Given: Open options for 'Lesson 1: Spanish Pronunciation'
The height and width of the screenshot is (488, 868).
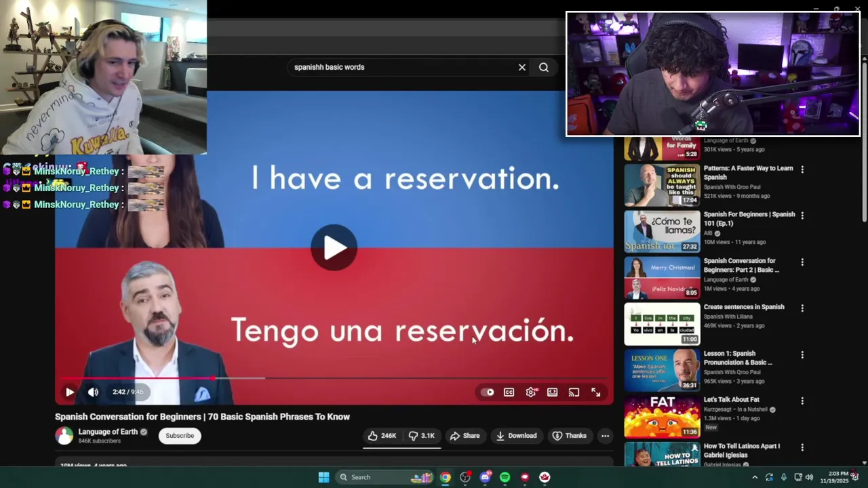Looking at the screenshot, I should [802, 355].
